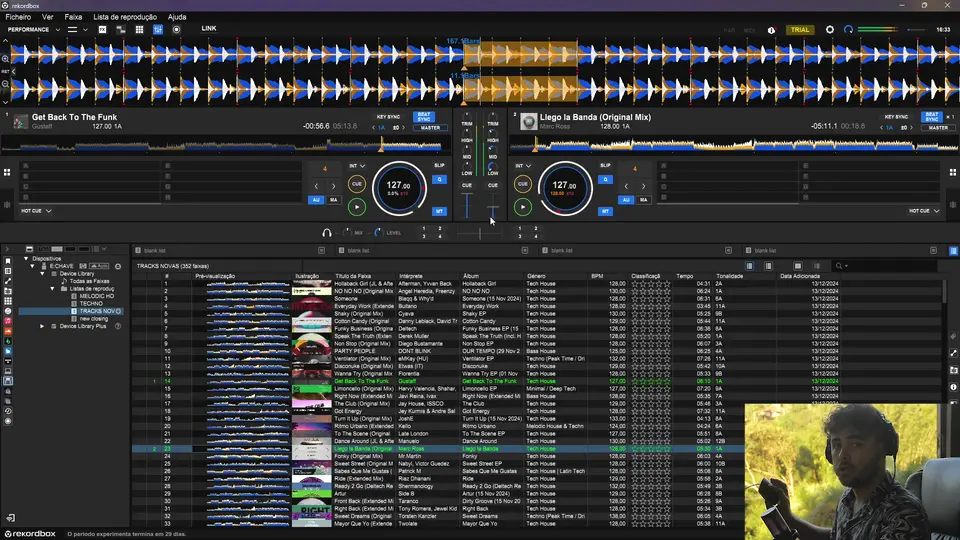Select the TECHNO playlist
960x540 pixels.
[91, 304]
